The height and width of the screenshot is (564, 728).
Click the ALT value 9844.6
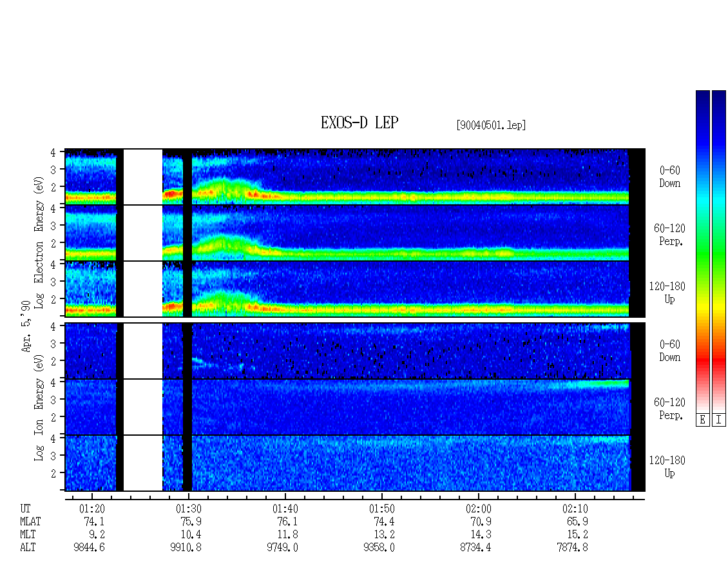point(89,548)
